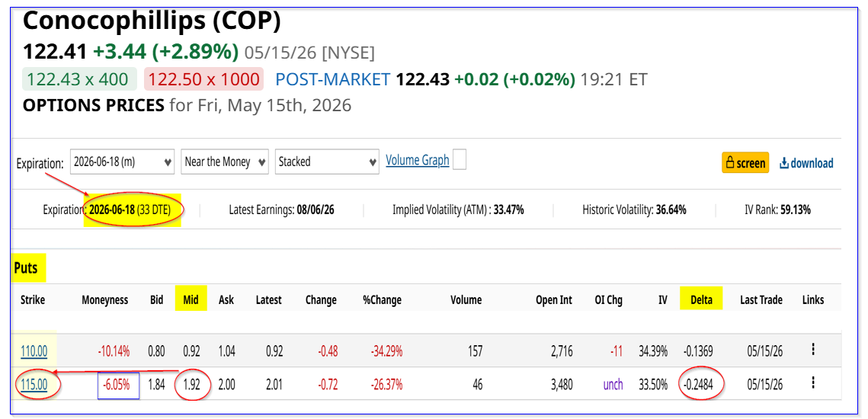Sort by %Change column header

pos(382,300)
